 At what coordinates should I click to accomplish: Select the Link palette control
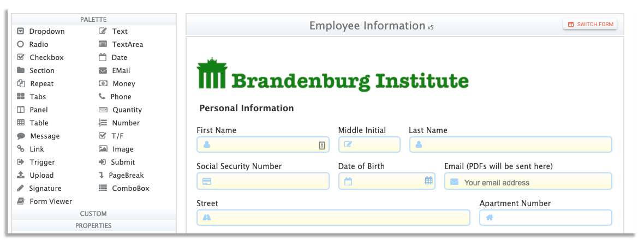[x=31, y=149]
